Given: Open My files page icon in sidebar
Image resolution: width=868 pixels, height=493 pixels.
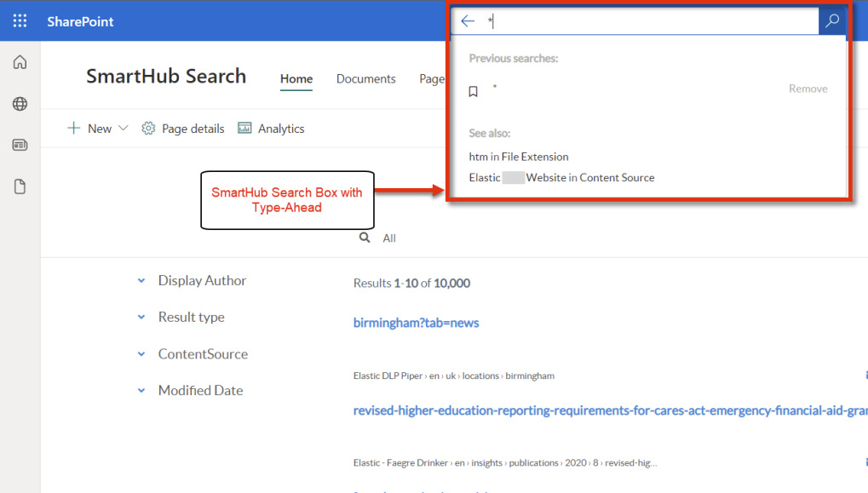Looking at the screenshot, I should coord(20,186).
